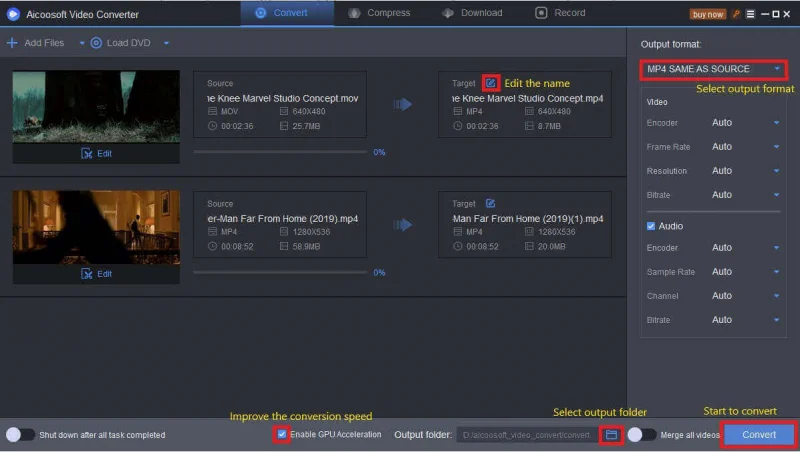Screen dimensions: 800x452
Task: Expand the Audio Sample Rate dropdown
Action: (x=745, y=272)
